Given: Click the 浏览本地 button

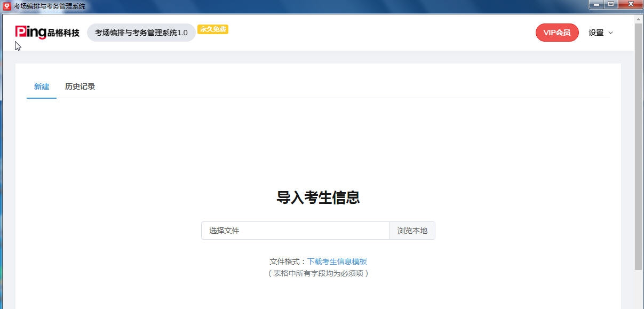Looking at the screenshot, I should [x=412, y=230].
